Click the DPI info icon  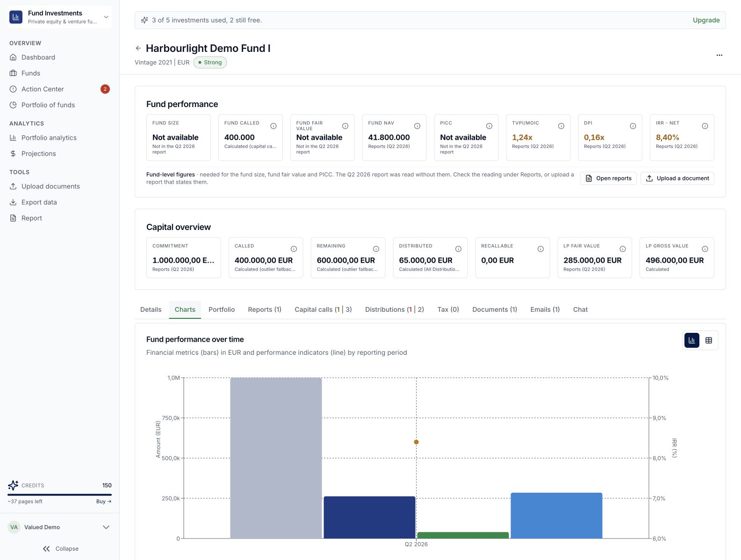(x=633, y=126)
